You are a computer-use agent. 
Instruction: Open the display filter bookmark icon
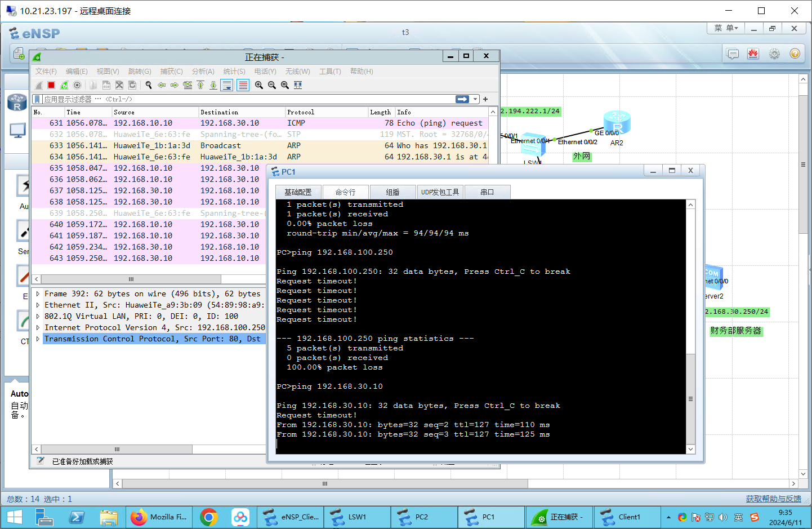(38, 99)
